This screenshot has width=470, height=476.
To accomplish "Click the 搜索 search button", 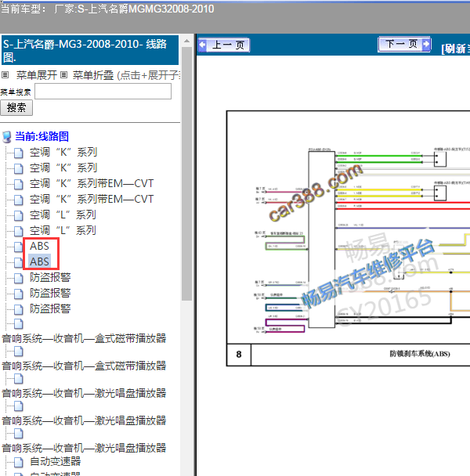I will [16, 108].
